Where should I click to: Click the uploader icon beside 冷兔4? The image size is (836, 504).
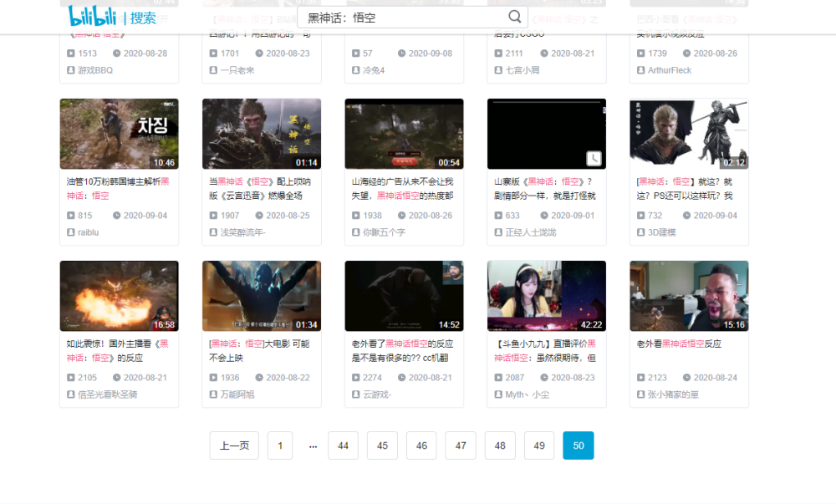[x=355, y=70]
